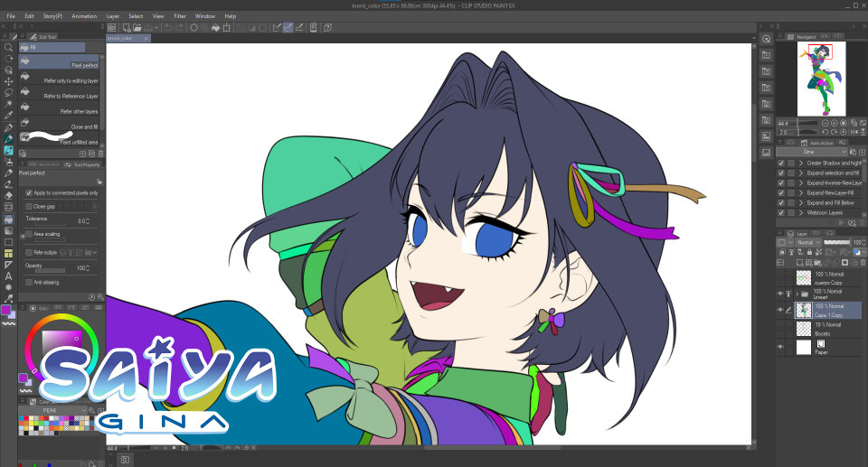Screen dimensions: 868x467
Task: Choose the Eraser tool
Action: pyautogui.click(x=8, y=195)
